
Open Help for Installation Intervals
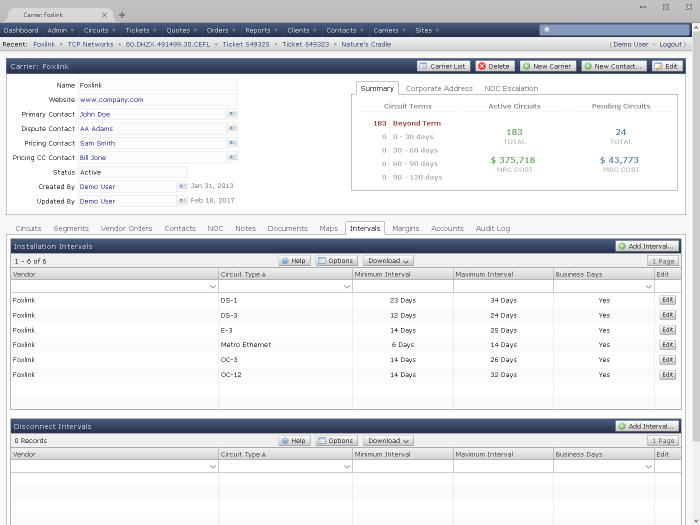294,261
